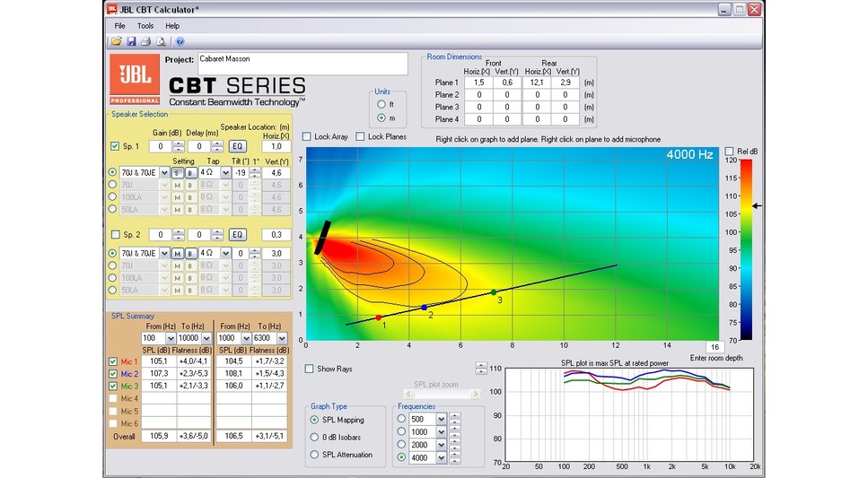Click the Open file toolbar icon
The width and height of the screenshot is (868, 478).
click(x=117, y=41)
